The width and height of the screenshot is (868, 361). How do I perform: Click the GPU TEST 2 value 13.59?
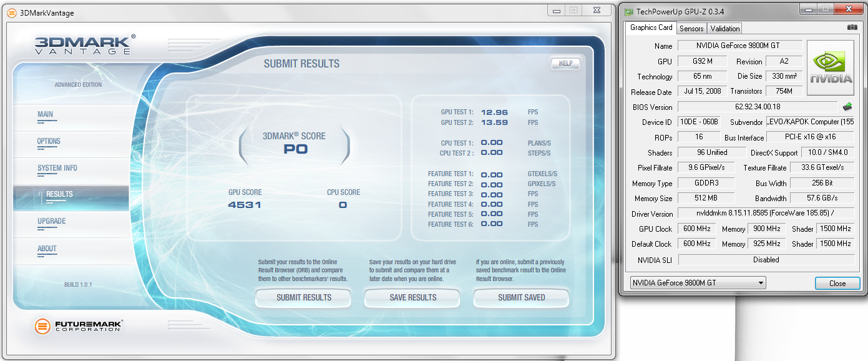click(494, 122)
